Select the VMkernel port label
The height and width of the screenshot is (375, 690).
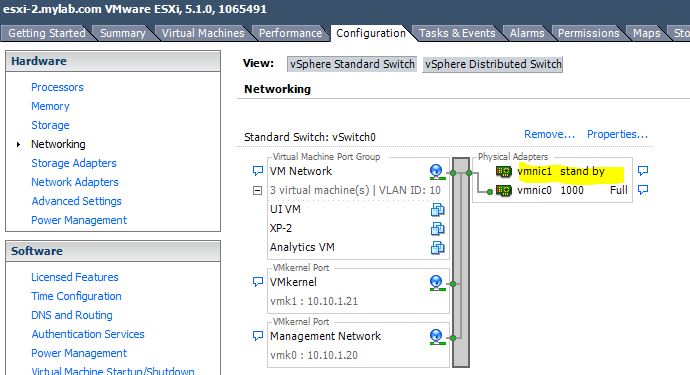pyautogui.click(x=293, y=282)
